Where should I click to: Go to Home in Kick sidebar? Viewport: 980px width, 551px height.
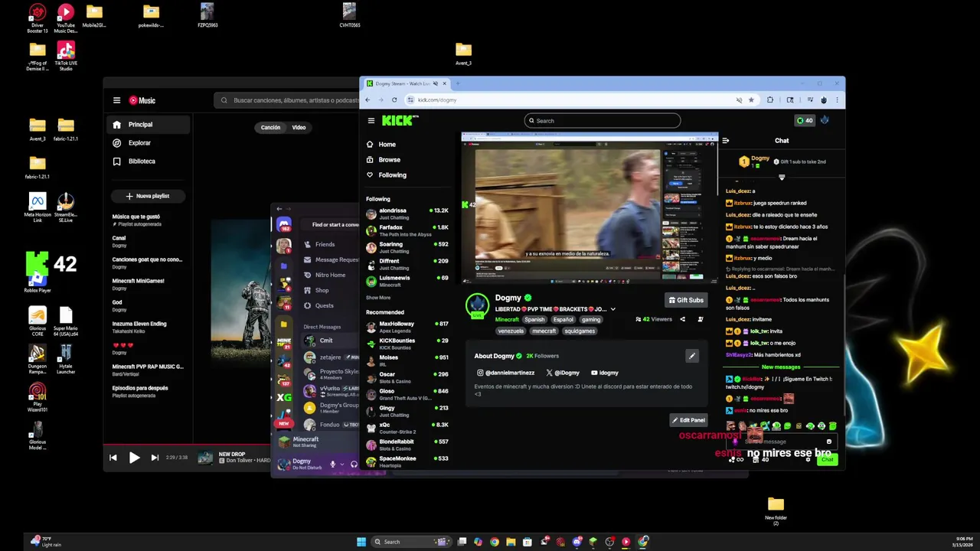tap(381, 144)
